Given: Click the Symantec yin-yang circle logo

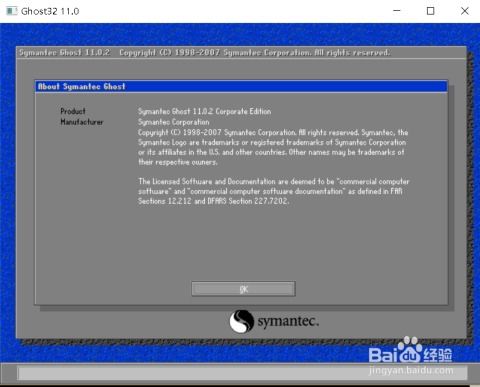Looking at the screenshot, I should (x=242, y=321).
